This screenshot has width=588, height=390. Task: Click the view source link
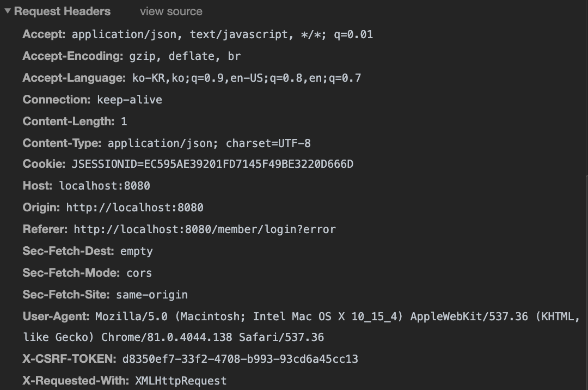click(x=171, y=11)
